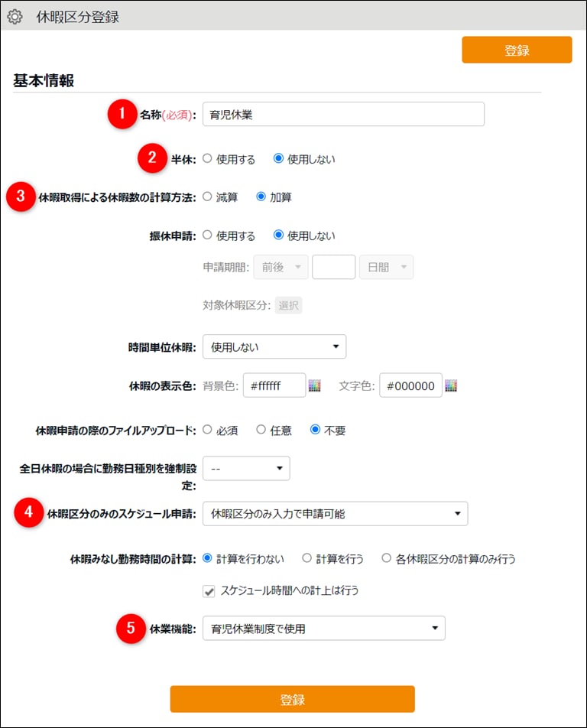Set file upload to 任意
The height and width of the screenshot is (728, 587).
coord(261,431)
